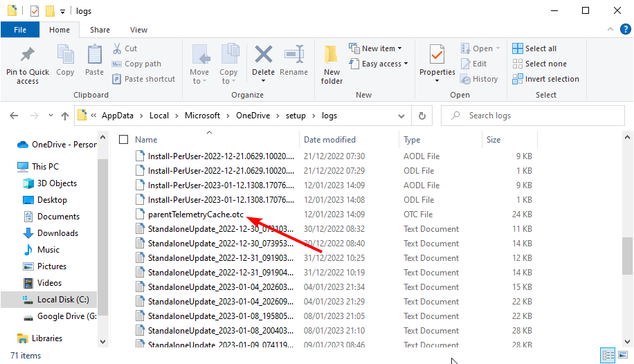Click new folder icon in title bar
Viewport: 634px width, 364px height.
(x=50, y=11)
